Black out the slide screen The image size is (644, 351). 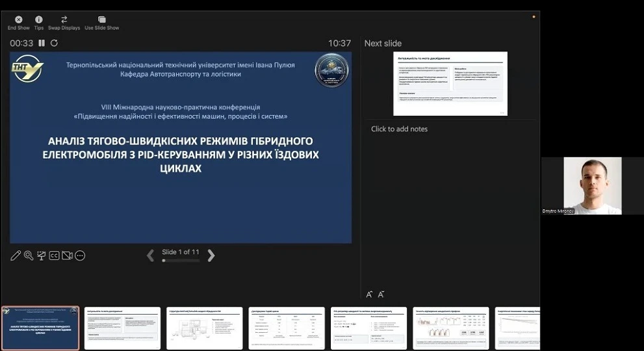click(x=42, y=255)
